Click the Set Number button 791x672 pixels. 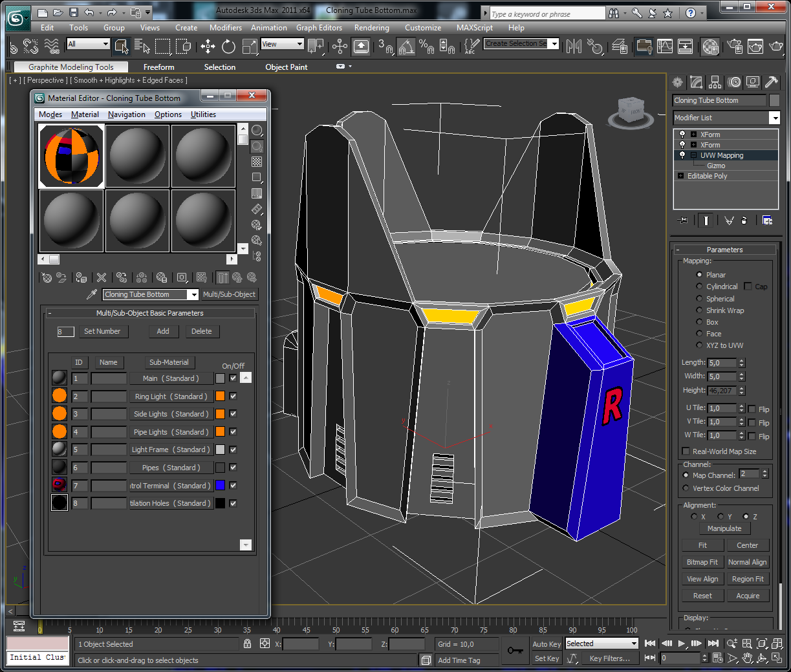pos(102,331)
